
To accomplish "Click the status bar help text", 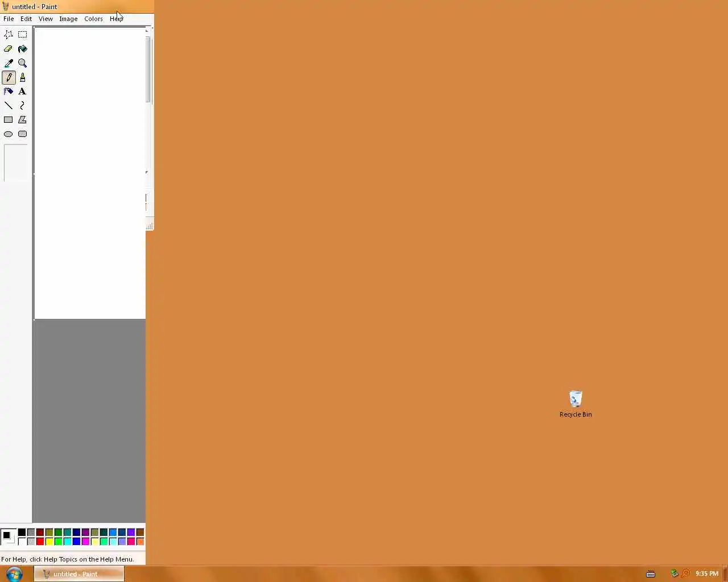I will coord(68,559).
